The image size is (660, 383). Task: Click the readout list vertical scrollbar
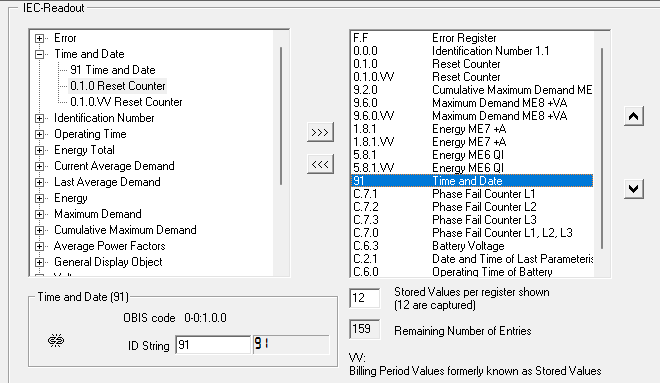(602, 148)
